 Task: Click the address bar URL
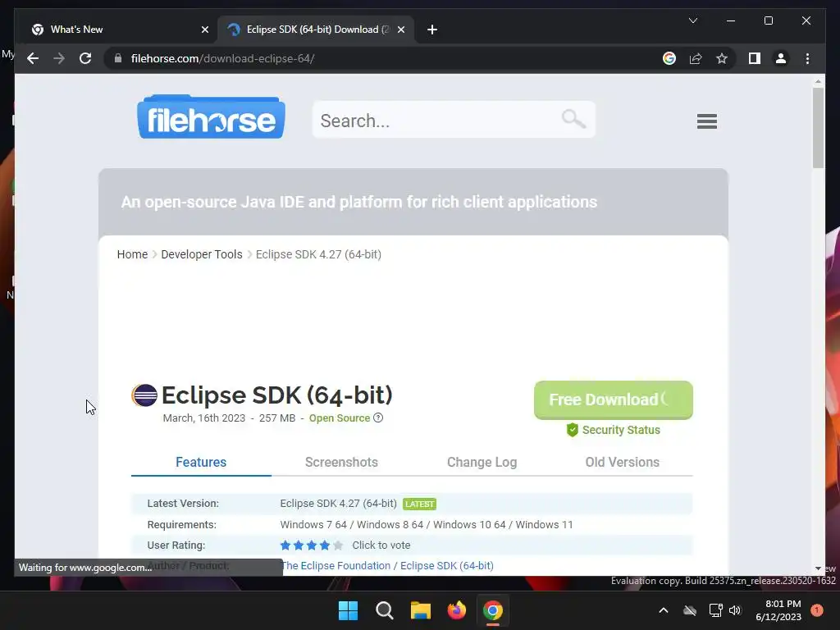(222, 58)
